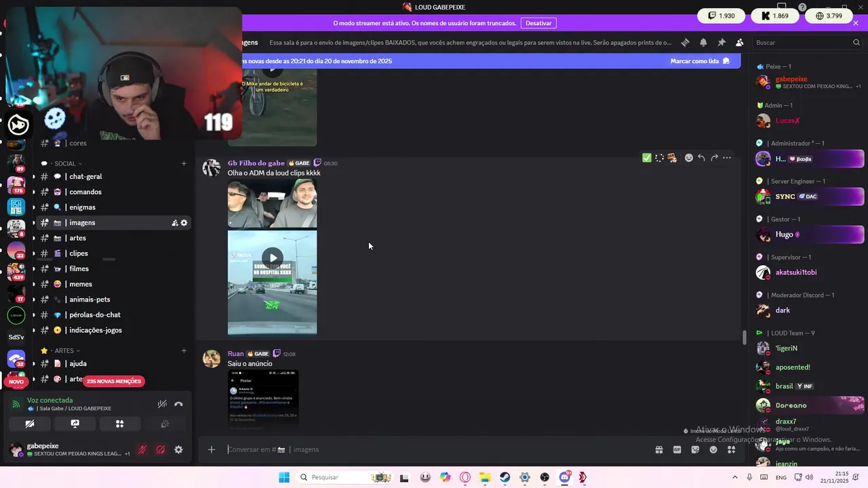The height and width of the screenshot is (488, 868).
Task: Open OBS Studio from the taskbar
Action: coord(545,477)
